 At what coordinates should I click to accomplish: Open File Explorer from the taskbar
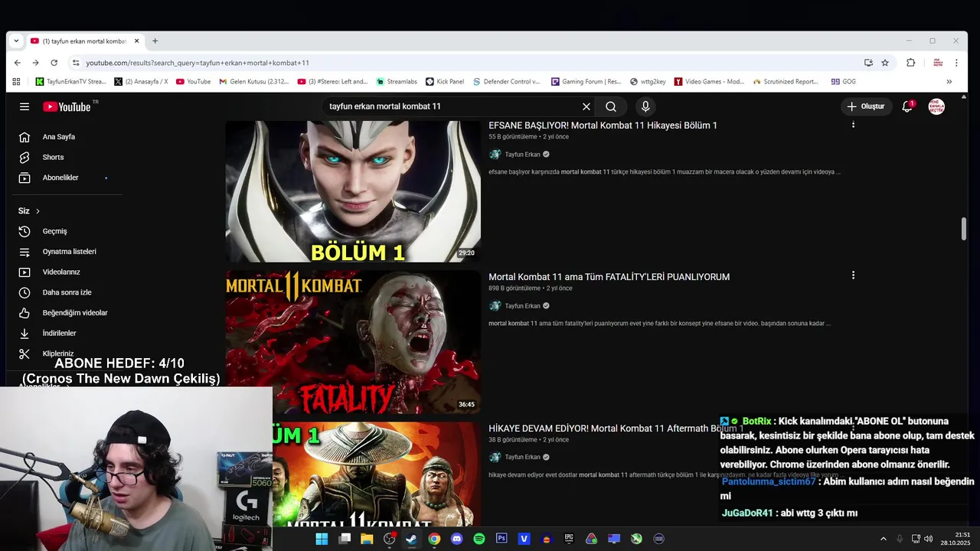(x=367, y=539)
